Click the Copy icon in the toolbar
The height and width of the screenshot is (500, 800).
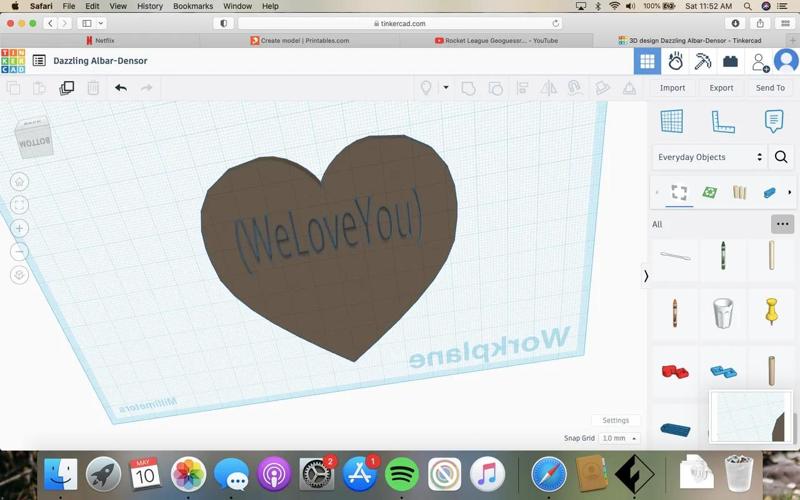(x=14, y=88)
